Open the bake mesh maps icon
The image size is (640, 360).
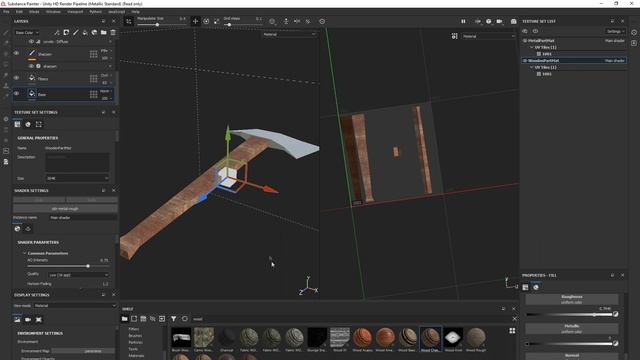[x=39, y=124]
